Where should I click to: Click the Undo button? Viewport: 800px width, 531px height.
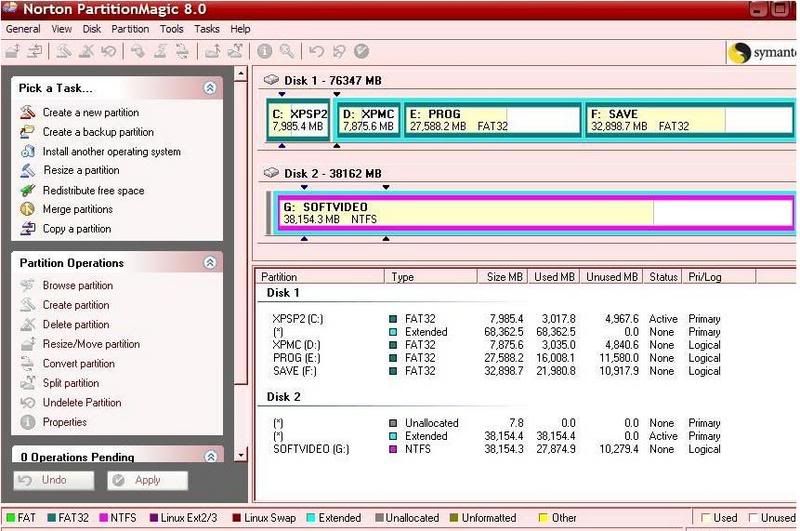pos(54,480)
